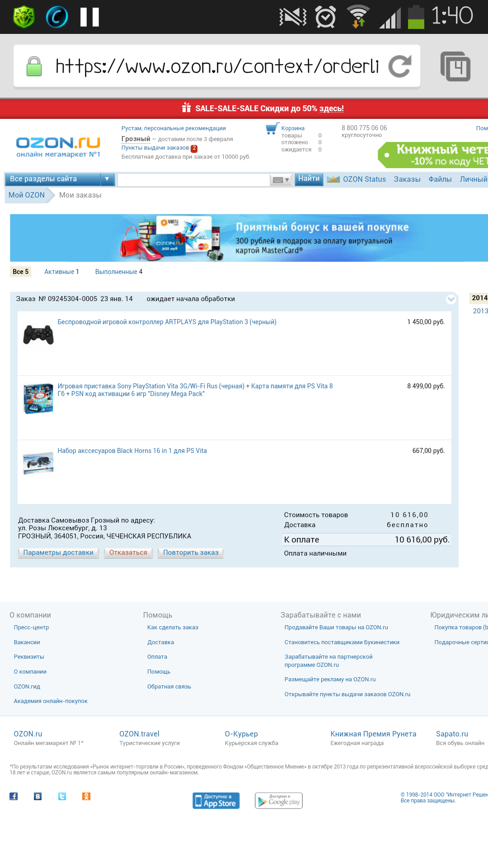Click the Повторить заказ button
488x868 pixels.
coord(191,552)
